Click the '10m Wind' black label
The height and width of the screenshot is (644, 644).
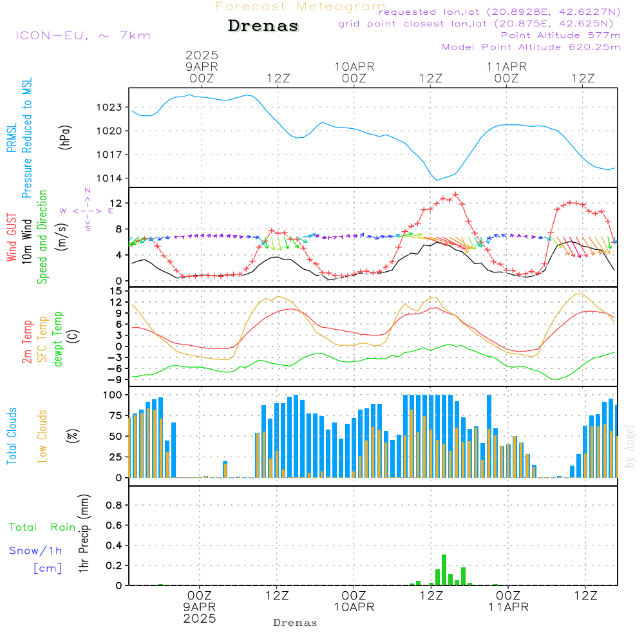(x=26, y=241)
